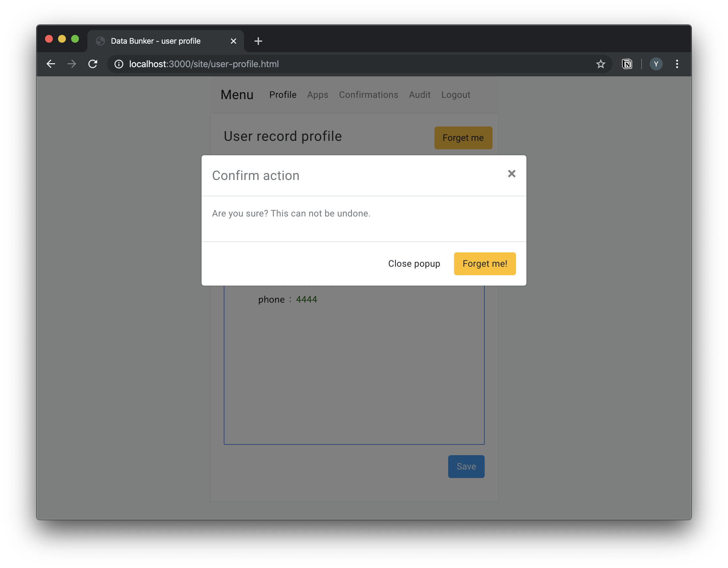Click the browser back arrow
Viewport: 728px width, 568px height.
point(51,64)
